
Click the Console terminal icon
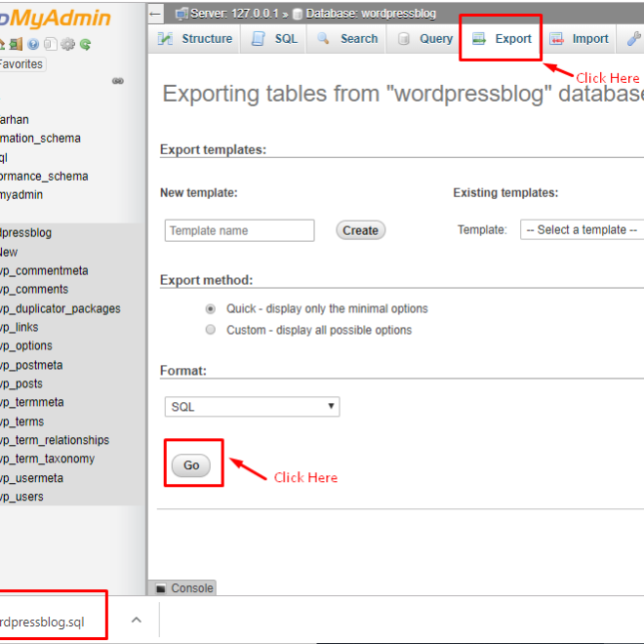[161, 588]
